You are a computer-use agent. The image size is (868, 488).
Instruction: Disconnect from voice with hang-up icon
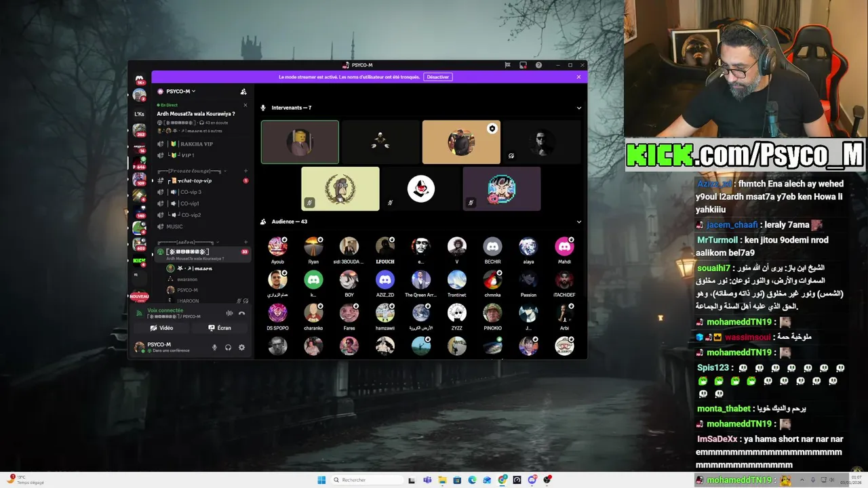tap(241, 313)
